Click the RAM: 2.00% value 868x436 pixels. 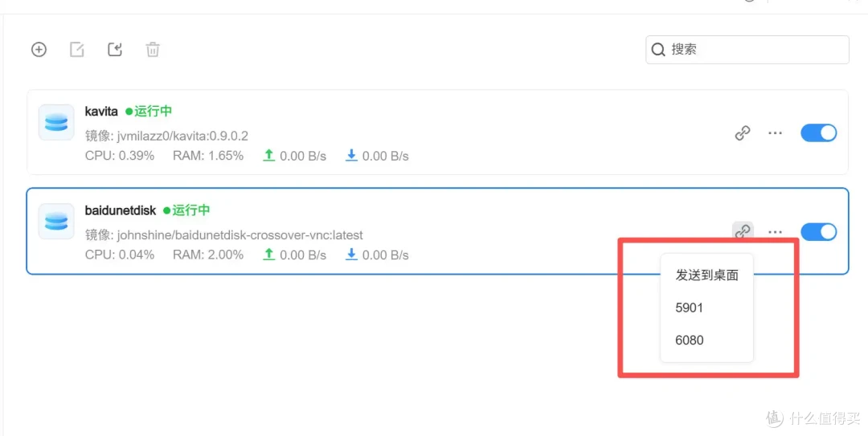(x=208, y=255)
